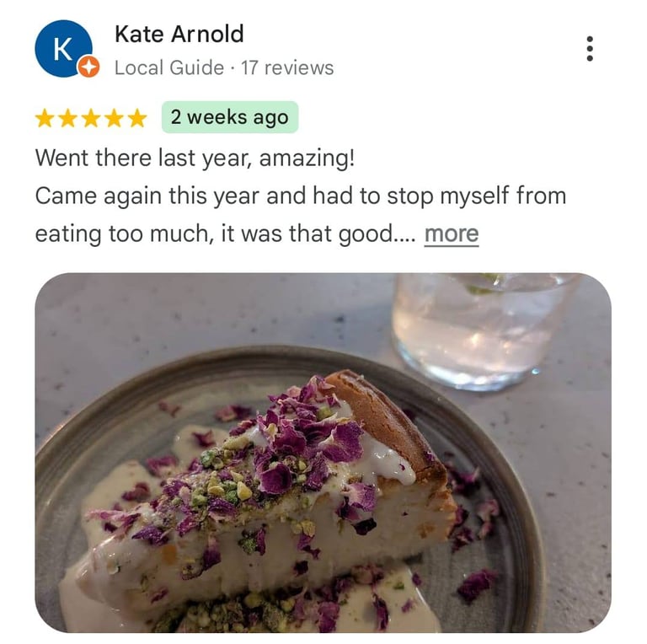647x644 pixels.
Task: Select the fourth yellow rating star
Action: click(x=114, y=118)
